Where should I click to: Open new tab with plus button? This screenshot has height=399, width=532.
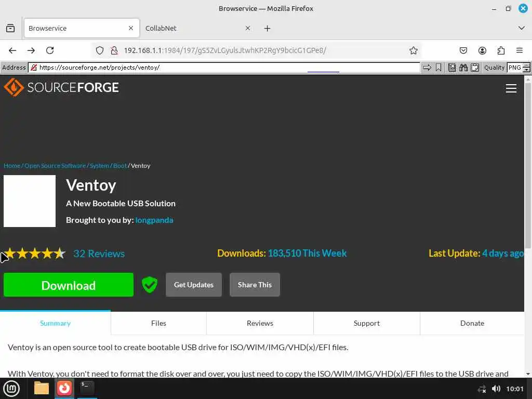point(268,29)
